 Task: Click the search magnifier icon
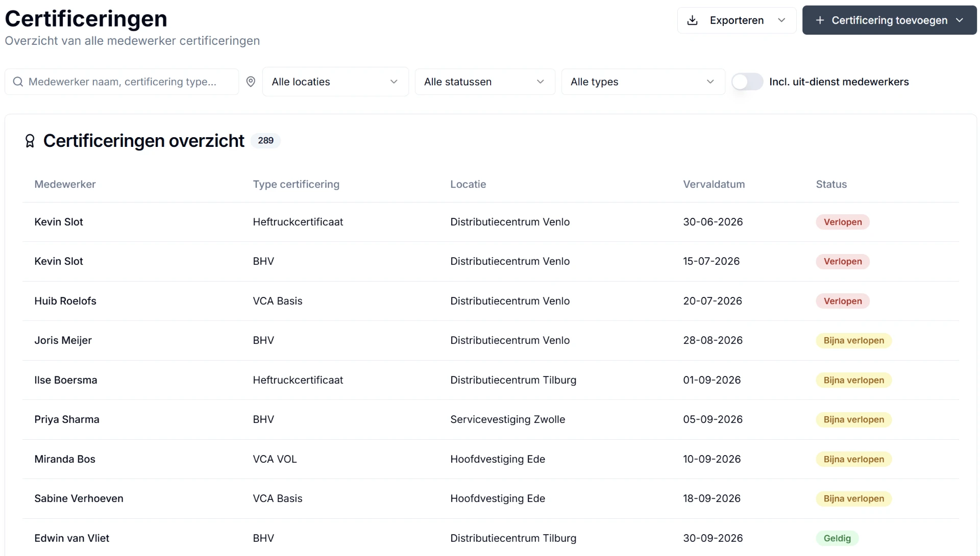point(18,82)
